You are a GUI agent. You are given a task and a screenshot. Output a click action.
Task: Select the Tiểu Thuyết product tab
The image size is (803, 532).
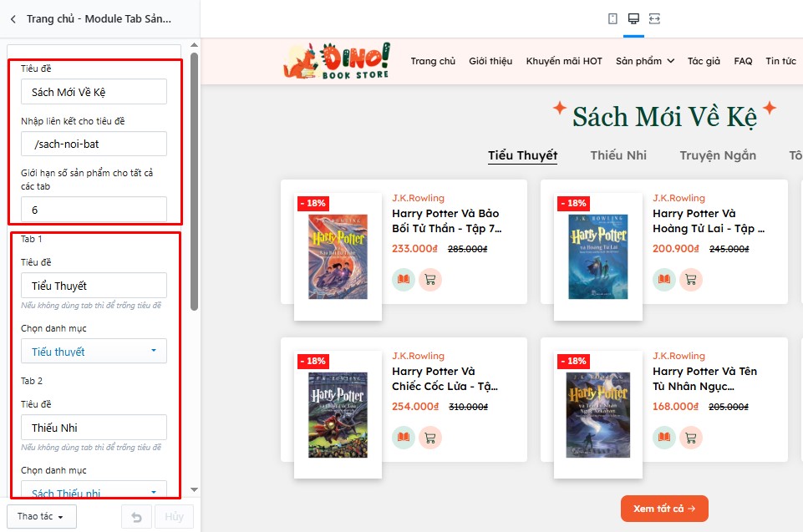[x=522, y=155]
